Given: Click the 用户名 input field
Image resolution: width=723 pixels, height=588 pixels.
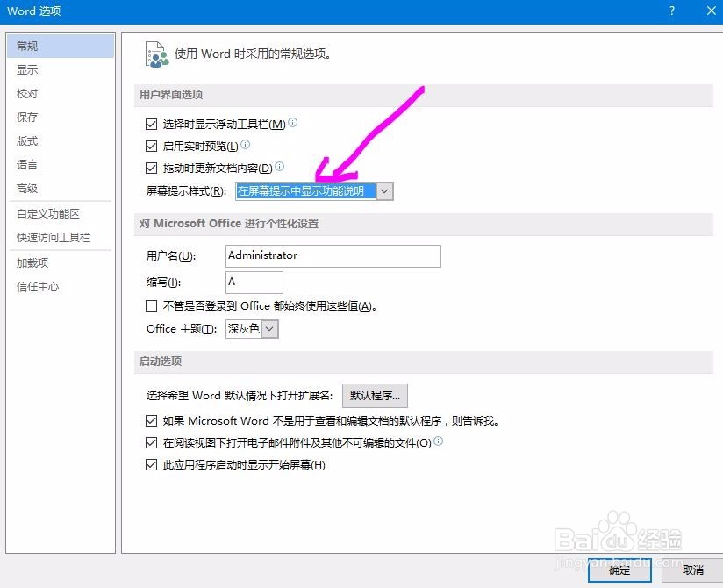Looking at the screenshot, I should (333, 256).
